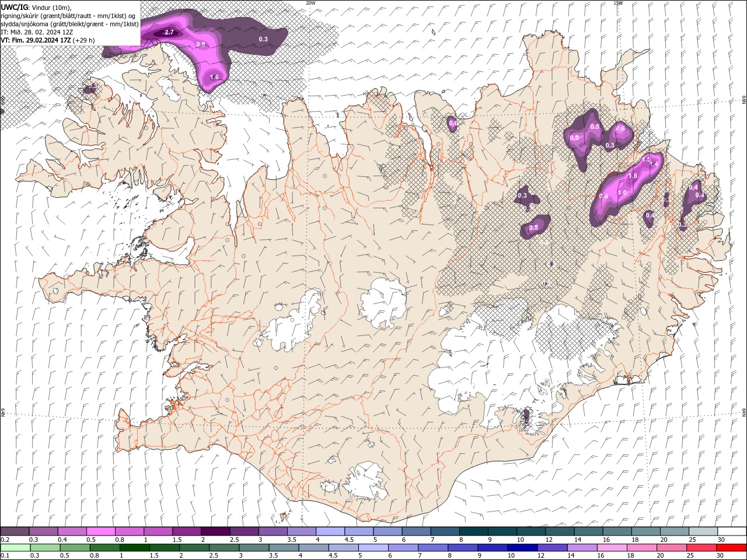Click the 'VT: Fim. 29.02.2024 17Z (+29 h)' line

point(48,40)
